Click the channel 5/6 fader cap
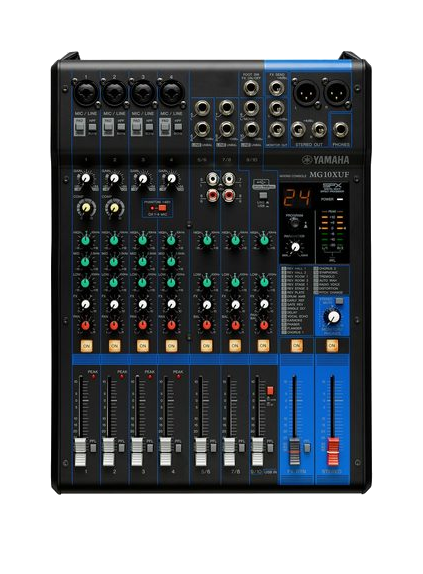Screen dimensions: 423x574 tap(201, 452)
